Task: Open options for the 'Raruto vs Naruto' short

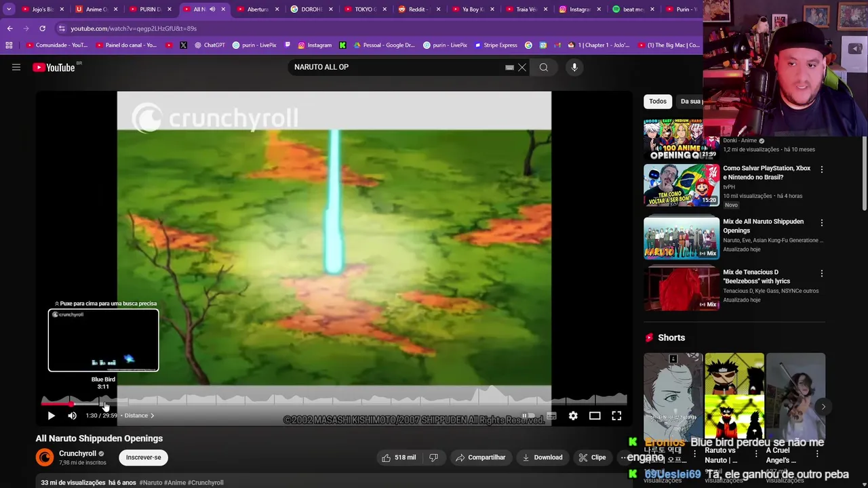Action: pos(756,454)
